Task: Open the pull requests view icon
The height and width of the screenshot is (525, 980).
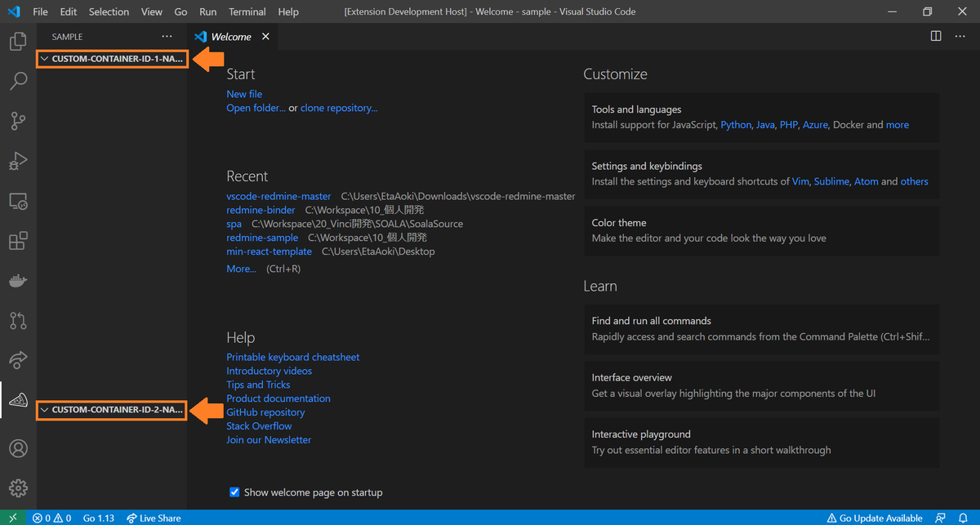Action: pos(18,320)
